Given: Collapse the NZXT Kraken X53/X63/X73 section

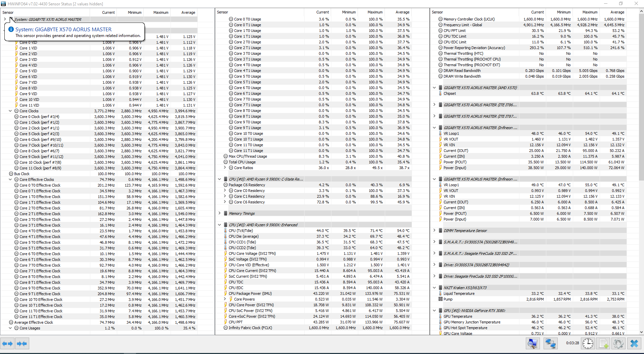Looking at the screenshot, I should pos(434,288).
